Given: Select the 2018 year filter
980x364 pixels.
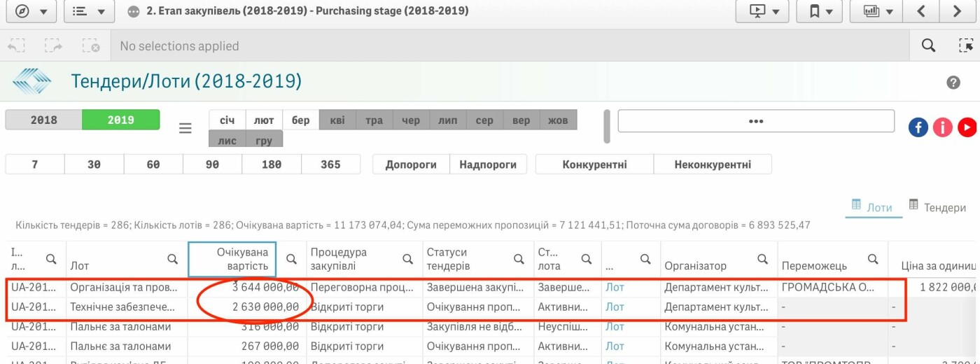Looking at the screenshot, I should tap(43, 120).
